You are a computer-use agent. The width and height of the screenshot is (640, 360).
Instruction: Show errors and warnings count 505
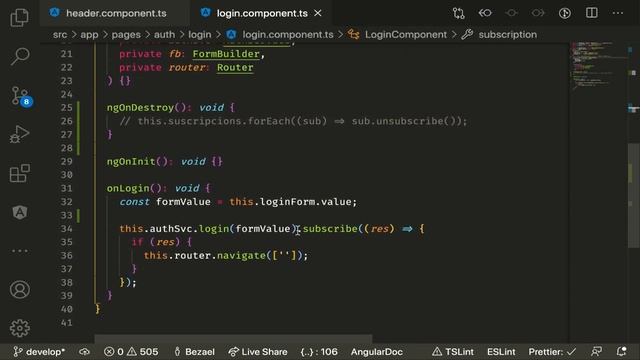131,351
